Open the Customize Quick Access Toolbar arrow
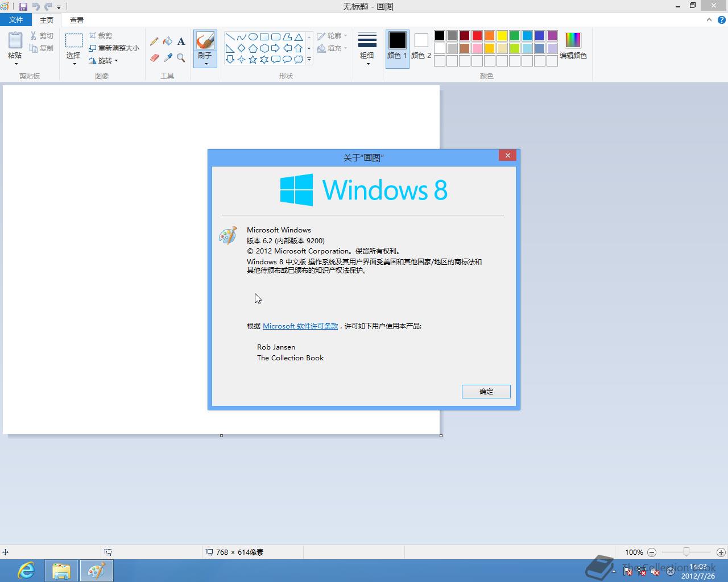 coord(59,7)
